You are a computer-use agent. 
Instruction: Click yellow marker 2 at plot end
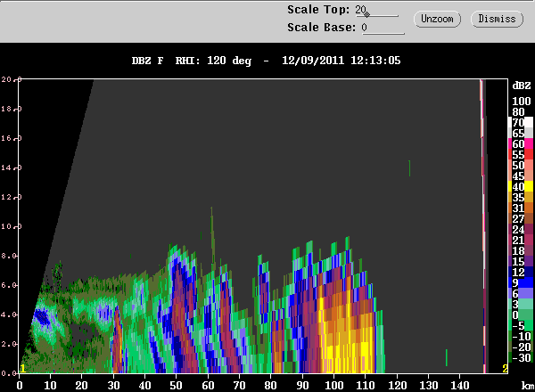505,368
